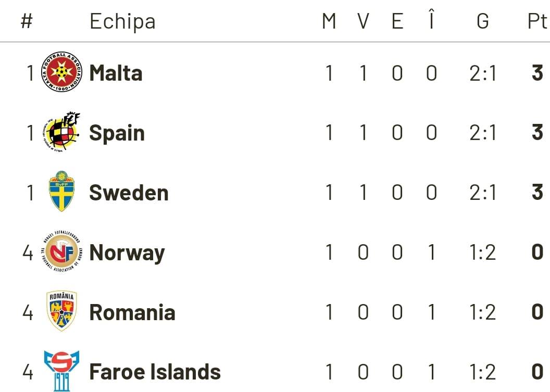
Task: Click the Romania federation crest
Action: pyautogui.click(x=62, y=311)
